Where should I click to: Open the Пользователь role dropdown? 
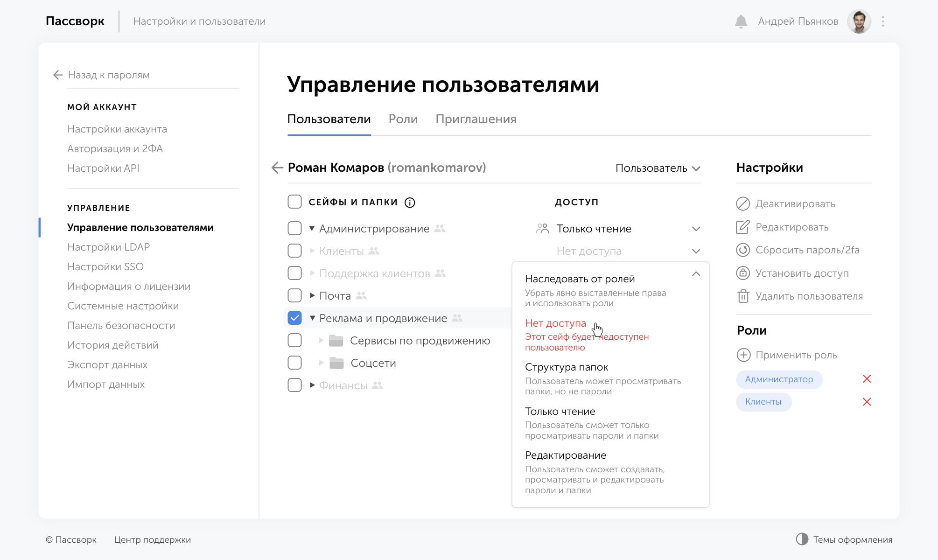pyautogui.click(x=658, y=168)
